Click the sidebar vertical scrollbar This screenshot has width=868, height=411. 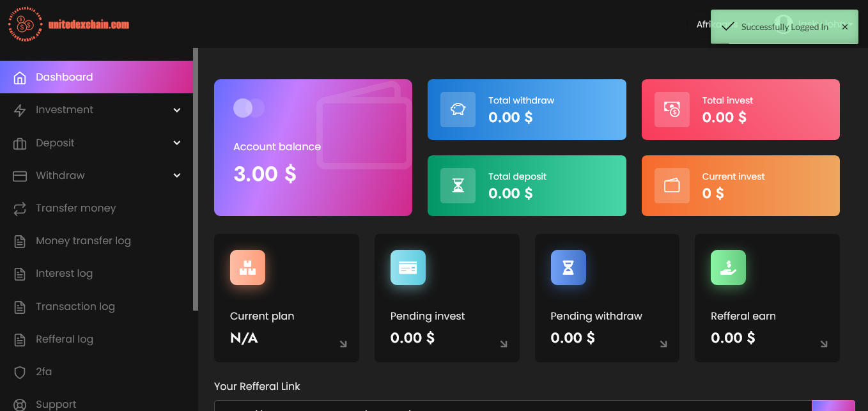tap(196, 180)
